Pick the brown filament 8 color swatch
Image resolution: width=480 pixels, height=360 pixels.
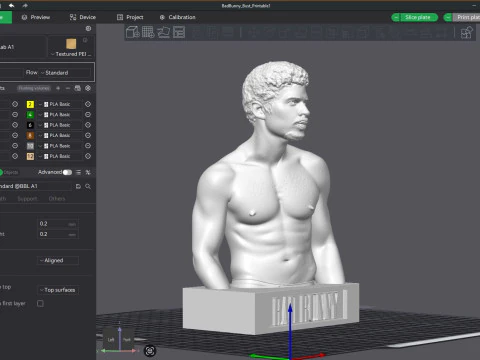[x=30, y=135]
